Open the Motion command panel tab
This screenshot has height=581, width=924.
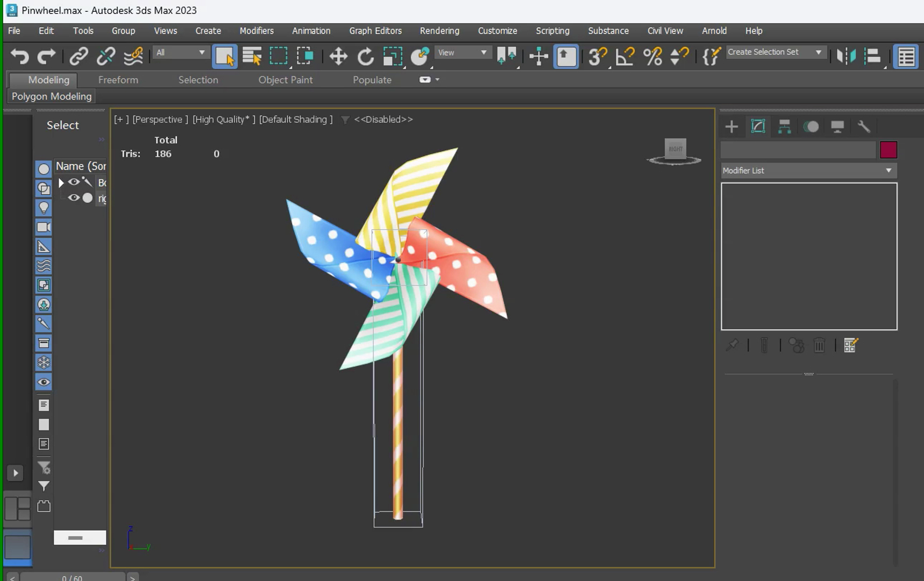(811, 126)
